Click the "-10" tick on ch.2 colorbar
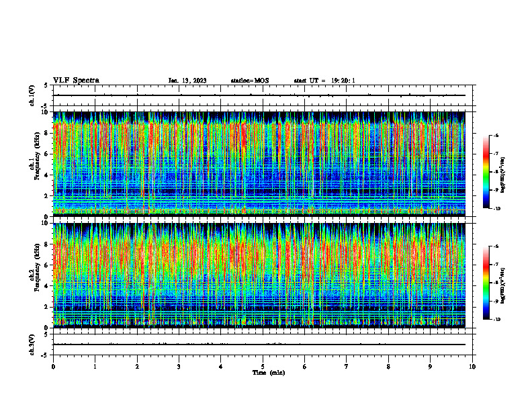 (497, 320)
